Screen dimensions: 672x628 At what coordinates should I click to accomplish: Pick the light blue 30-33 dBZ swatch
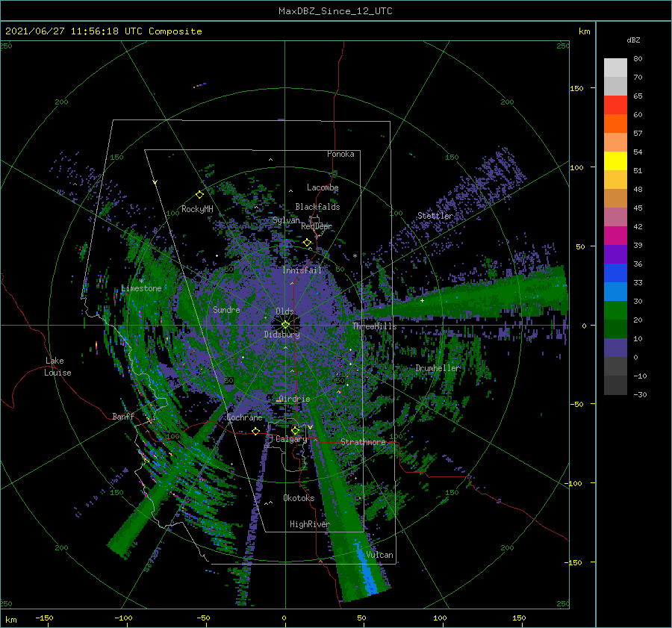point(615,292)
